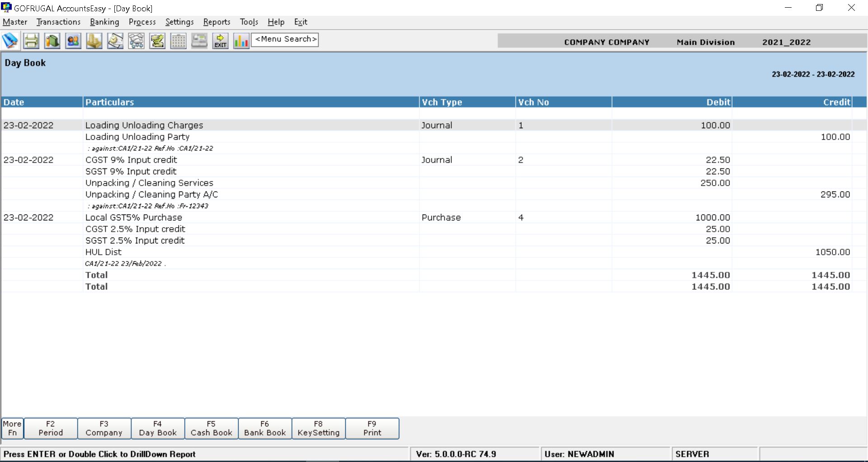Click the Credit column header
The height and width of the screenshot is (462, 868).
792,102
